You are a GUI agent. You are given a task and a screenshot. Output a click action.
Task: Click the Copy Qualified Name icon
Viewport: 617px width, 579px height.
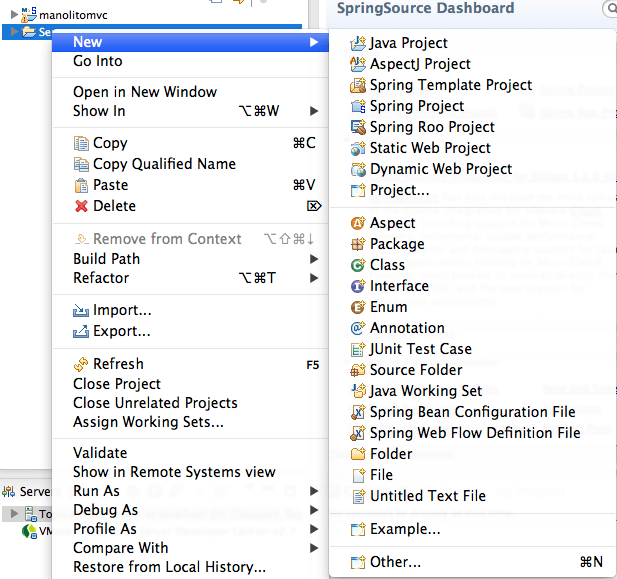pyautogui.click(x=81, y=164)
